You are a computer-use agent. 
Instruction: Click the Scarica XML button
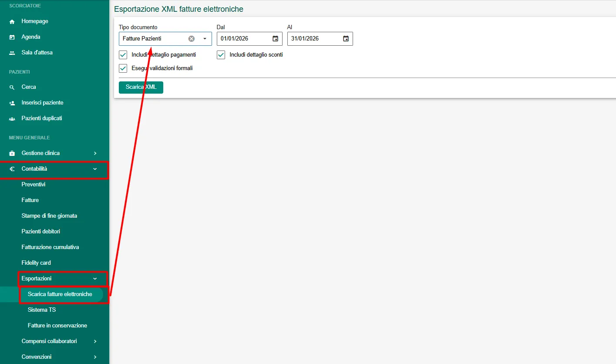coord(141,87)
